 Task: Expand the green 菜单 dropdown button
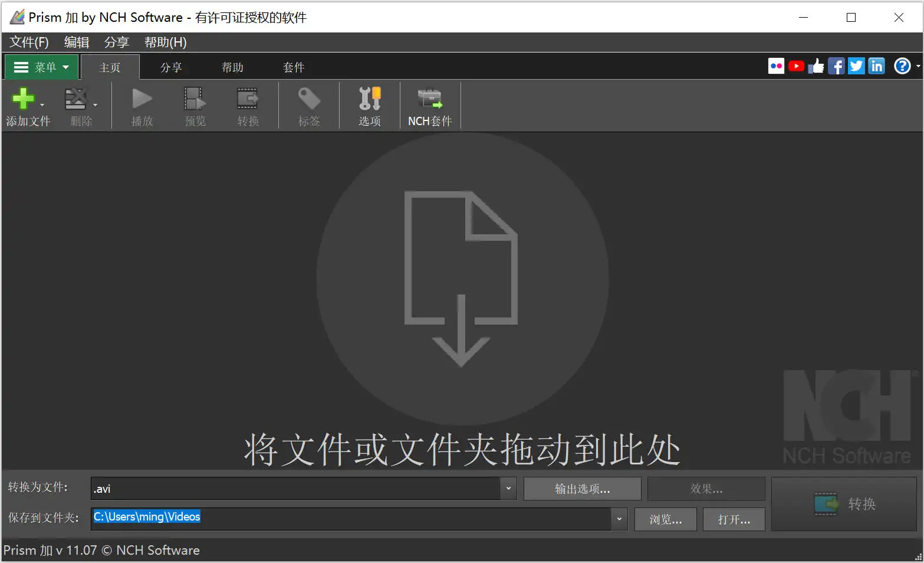[x=41, y=67]
